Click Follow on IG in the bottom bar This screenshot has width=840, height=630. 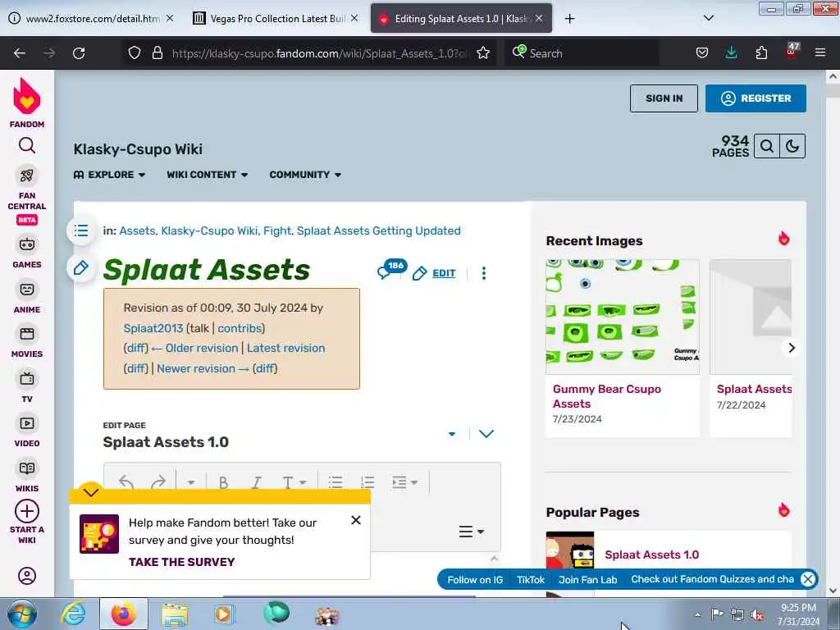click(475, 580)
